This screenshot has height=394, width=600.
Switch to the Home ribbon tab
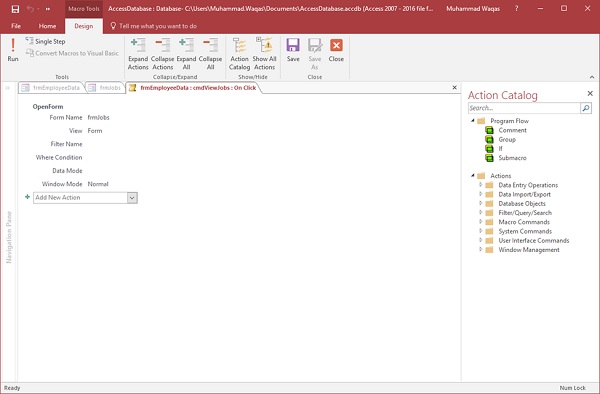(47, 26)
